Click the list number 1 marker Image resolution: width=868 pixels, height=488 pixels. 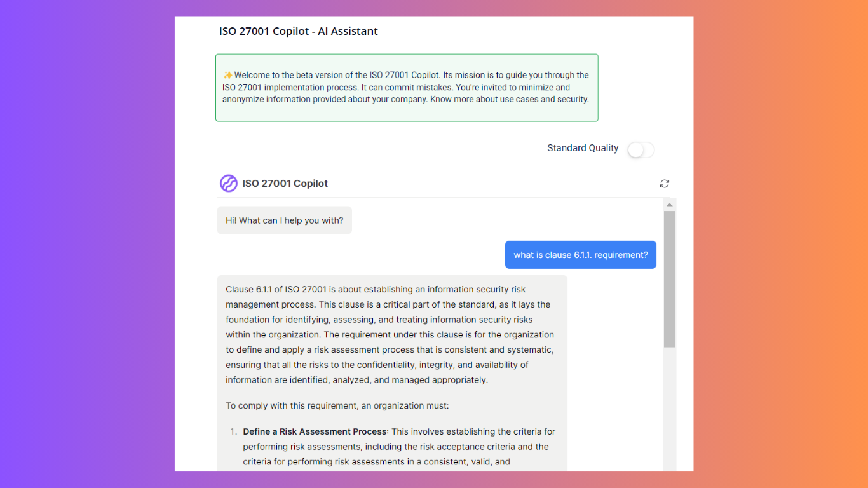coord(233,431)
